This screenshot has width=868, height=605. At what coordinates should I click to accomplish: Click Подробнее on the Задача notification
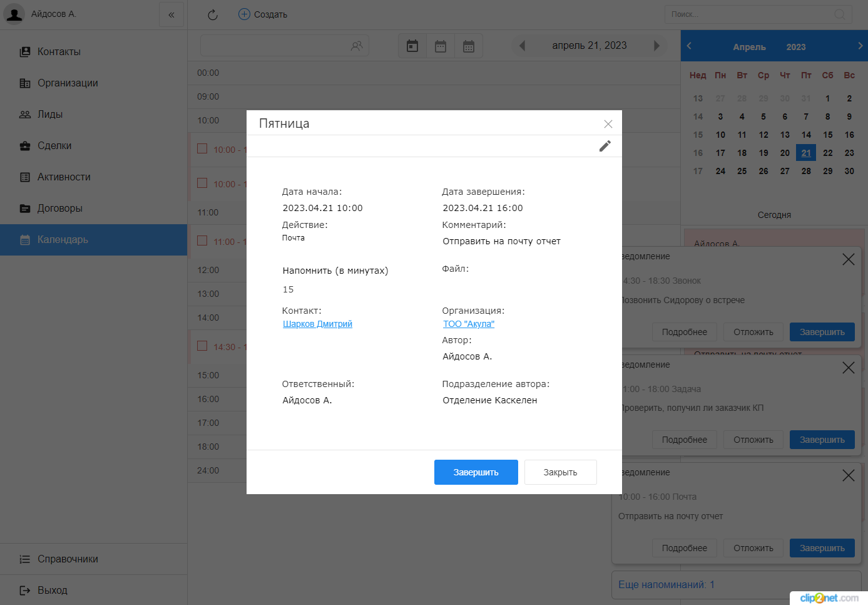click(x=685, y=440)
